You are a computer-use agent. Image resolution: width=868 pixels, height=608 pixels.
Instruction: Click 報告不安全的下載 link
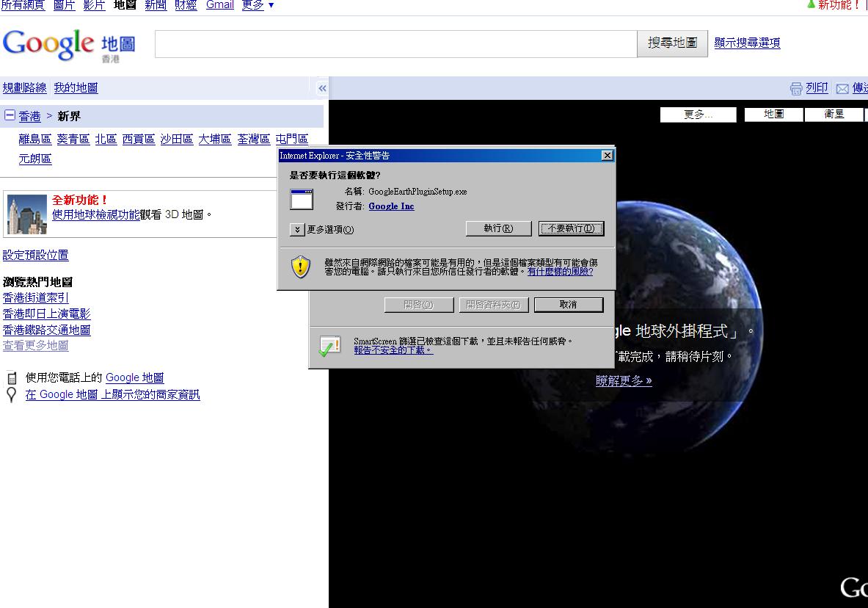tap(393, 350)
